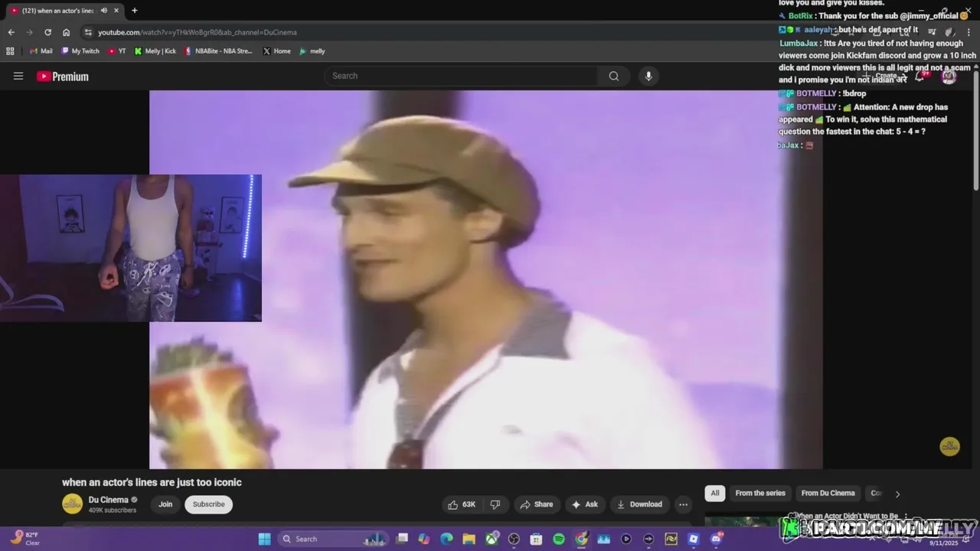Open Microsoft Store from taskbar
Viewport: 980px width, 551px height.
click(x=536, y=539)
